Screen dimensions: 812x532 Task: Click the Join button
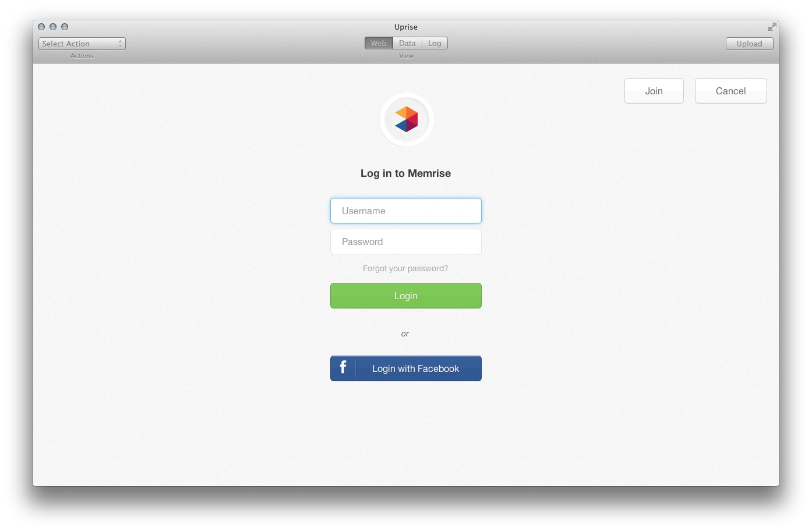click(654, 91)
